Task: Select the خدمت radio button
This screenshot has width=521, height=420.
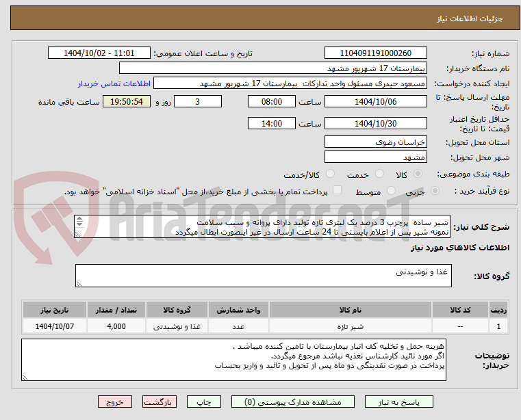Action: coord(379,174)
